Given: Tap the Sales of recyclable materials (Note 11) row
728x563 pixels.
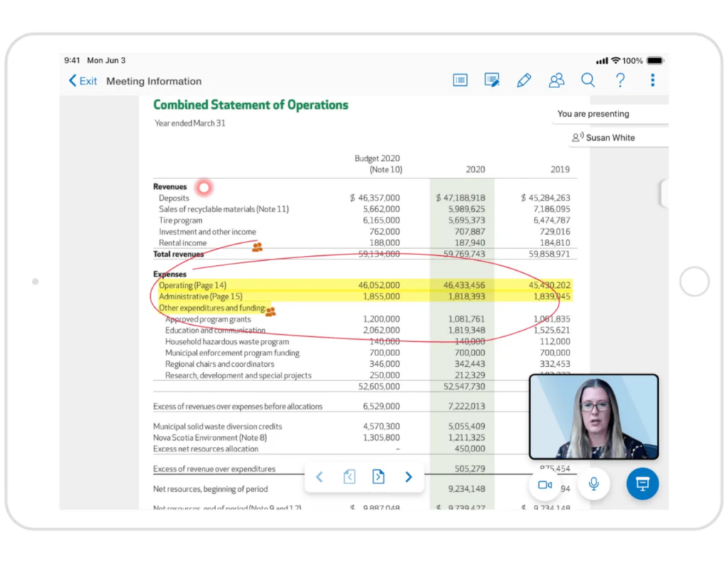Looking at the screenshot, I should (224, 209).
